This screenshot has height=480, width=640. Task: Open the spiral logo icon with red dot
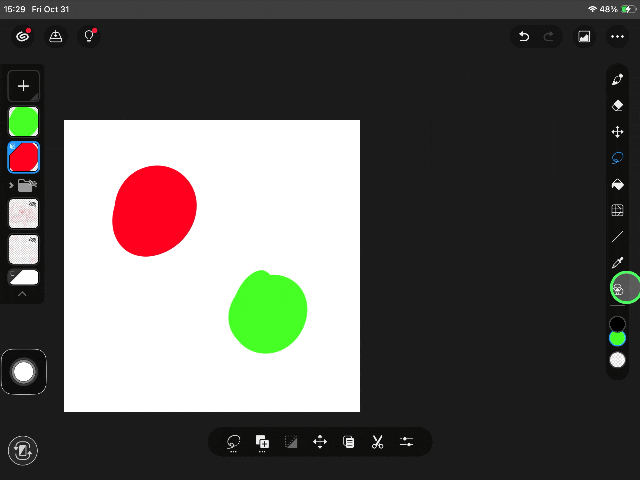pos(23,37)
